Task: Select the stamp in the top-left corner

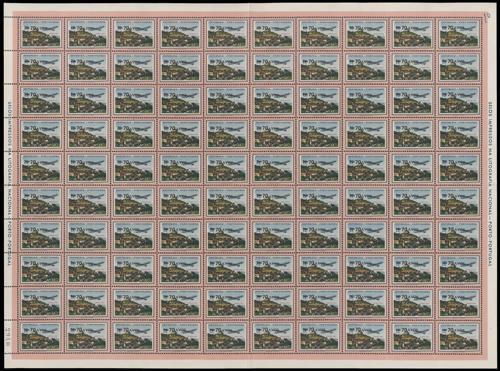Action: [x=41, y=34]
